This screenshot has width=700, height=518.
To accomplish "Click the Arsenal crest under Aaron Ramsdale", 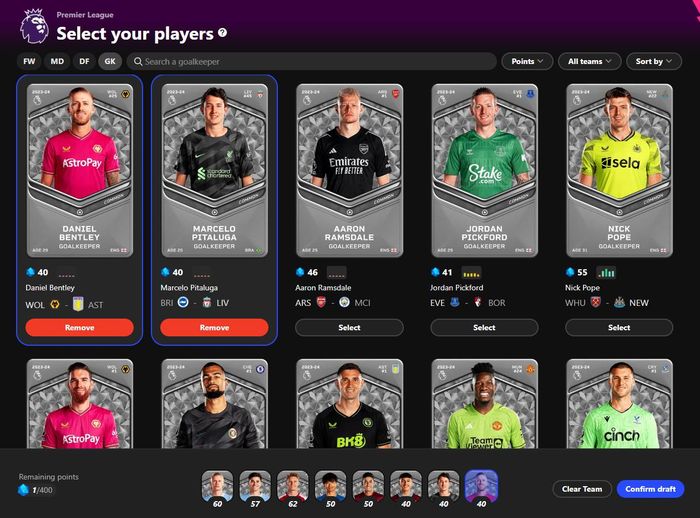I will [321, 302].
